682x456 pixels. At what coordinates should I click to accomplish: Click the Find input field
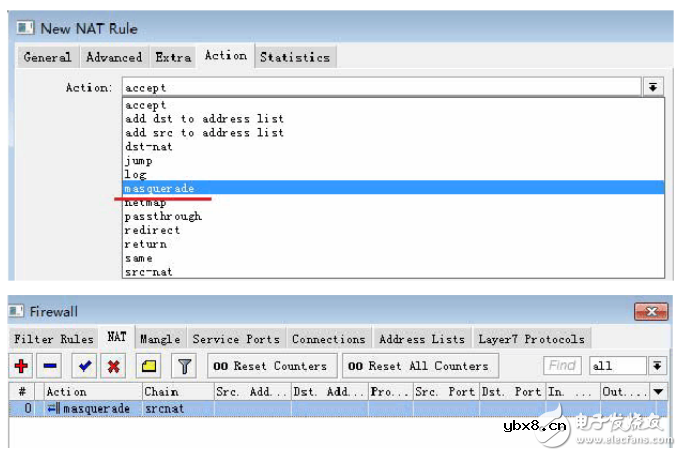(x=563, y=366)
